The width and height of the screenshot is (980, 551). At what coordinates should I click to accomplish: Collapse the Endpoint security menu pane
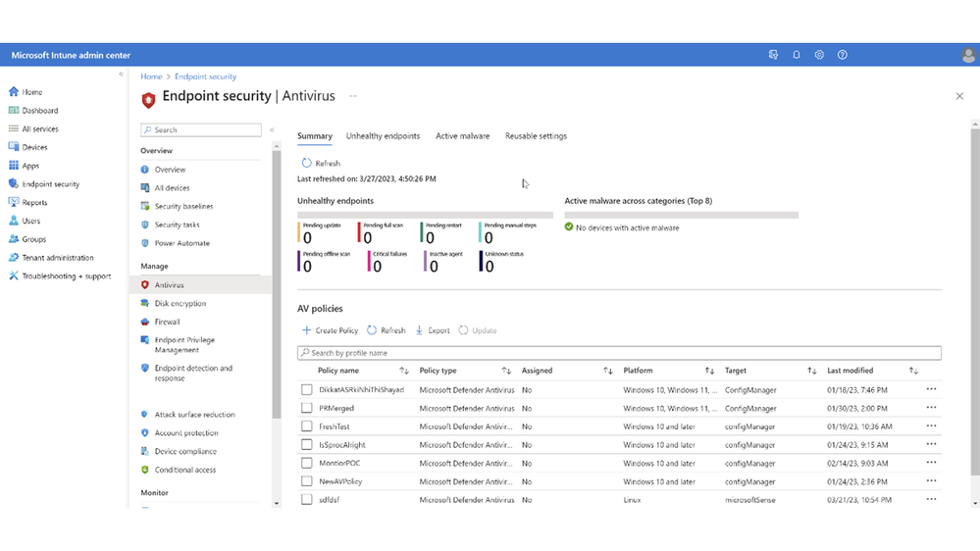(272, 130)
